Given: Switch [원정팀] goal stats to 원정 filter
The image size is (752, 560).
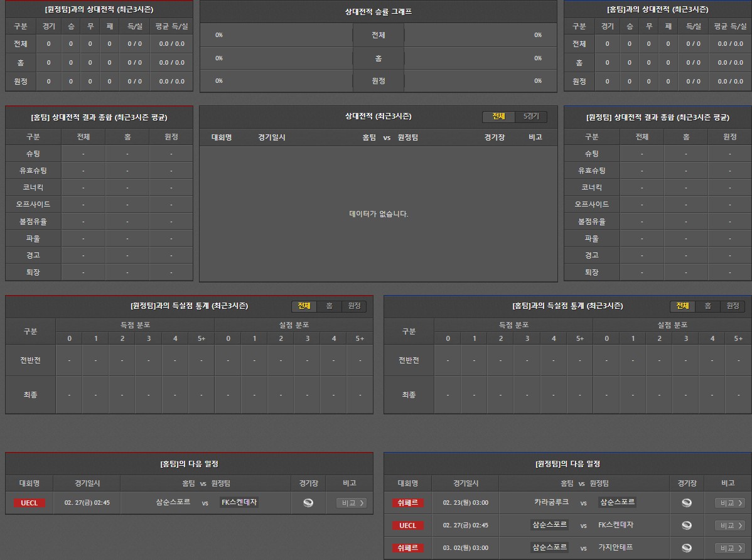Looking at the screenshot, I should (x=354, y=306).
